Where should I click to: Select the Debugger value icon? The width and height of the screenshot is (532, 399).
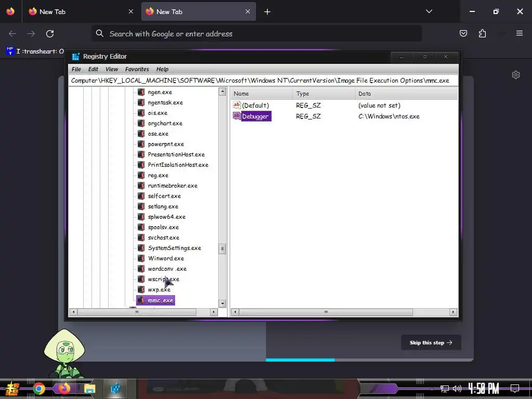pyautogui.click(x=236, y=116)
